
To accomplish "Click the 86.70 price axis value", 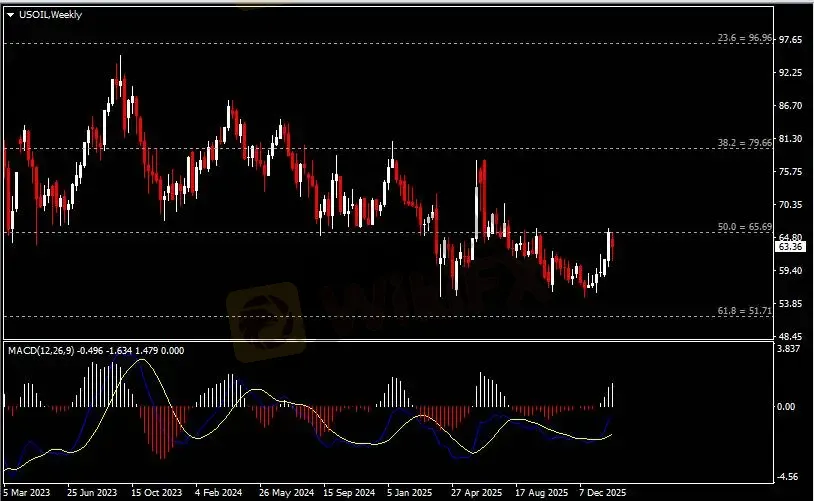I will tap(791, 105).
